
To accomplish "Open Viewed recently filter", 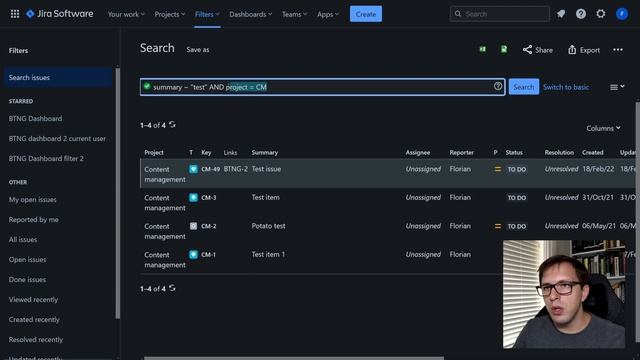I will [x=33, y=300].
